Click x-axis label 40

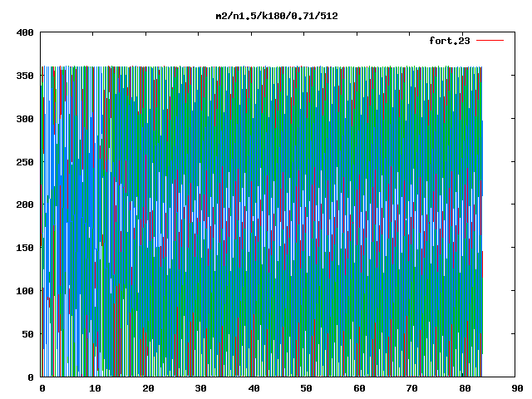254,388
